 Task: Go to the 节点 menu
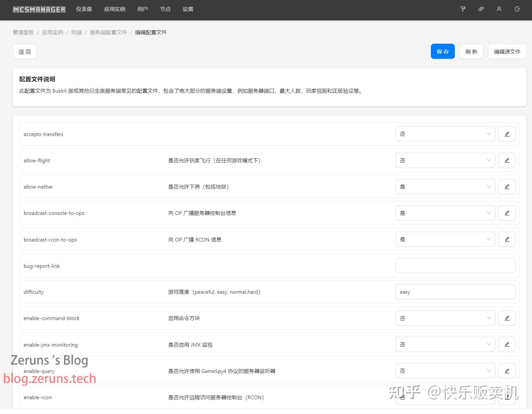pyautogui.click(x=165, y=9)
